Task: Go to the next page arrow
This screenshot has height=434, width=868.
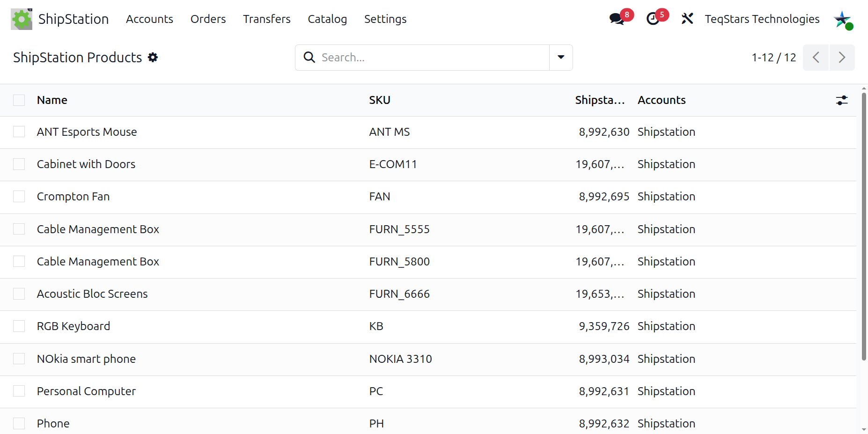Action: pos(842,58)
